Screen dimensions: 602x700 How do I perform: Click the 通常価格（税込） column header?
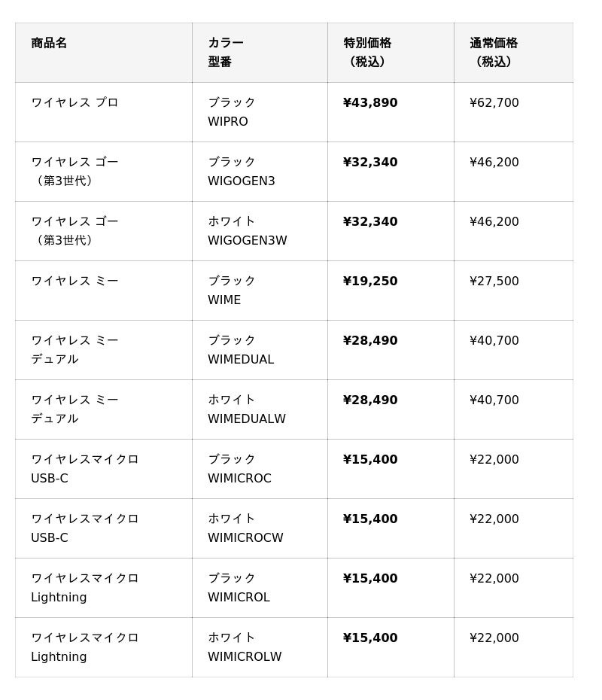click(x=494, y=52)
